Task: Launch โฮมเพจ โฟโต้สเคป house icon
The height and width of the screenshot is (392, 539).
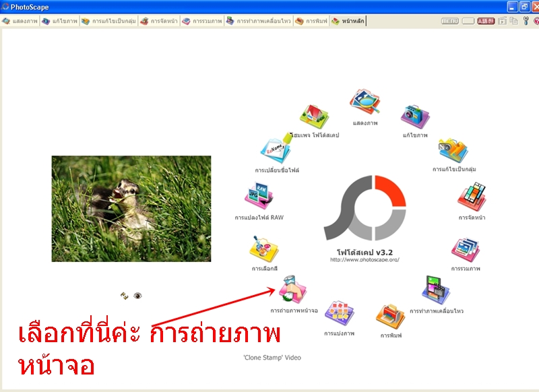Action: pyautogui.click(x=314, y=117)
